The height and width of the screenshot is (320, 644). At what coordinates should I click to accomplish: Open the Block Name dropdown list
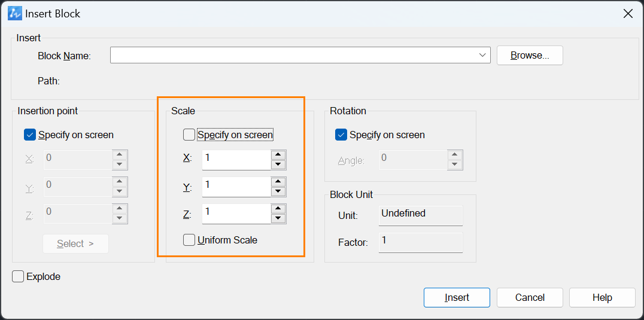coord(482,55)
